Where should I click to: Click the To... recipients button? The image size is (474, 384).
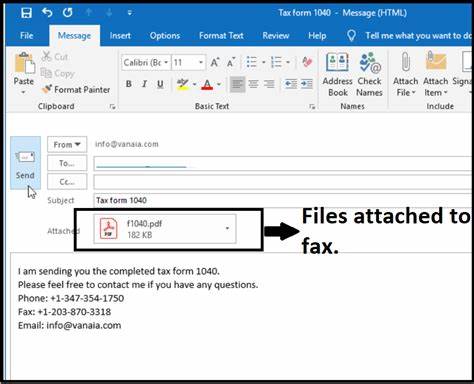[x=67, y=163]
